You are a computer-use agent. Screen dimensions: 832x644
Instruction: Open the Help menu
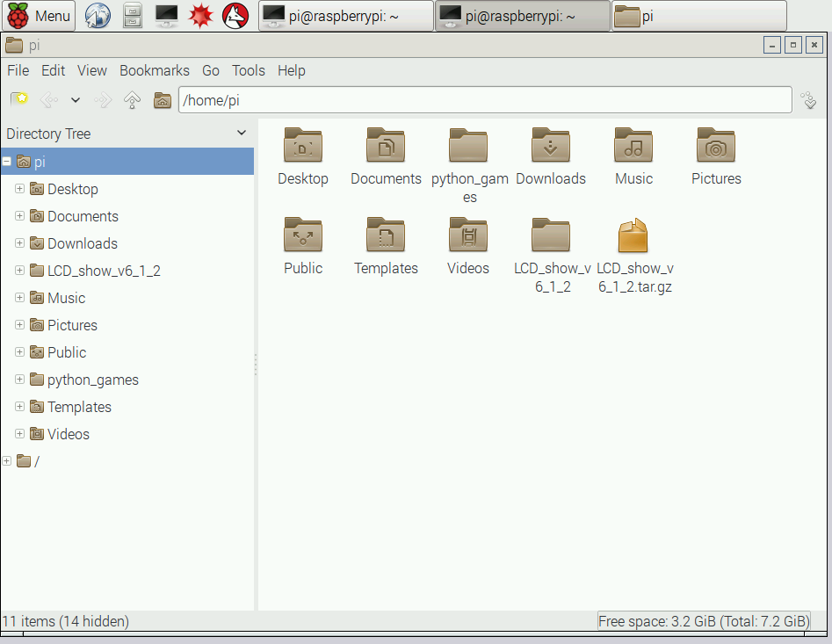(292, 70)
